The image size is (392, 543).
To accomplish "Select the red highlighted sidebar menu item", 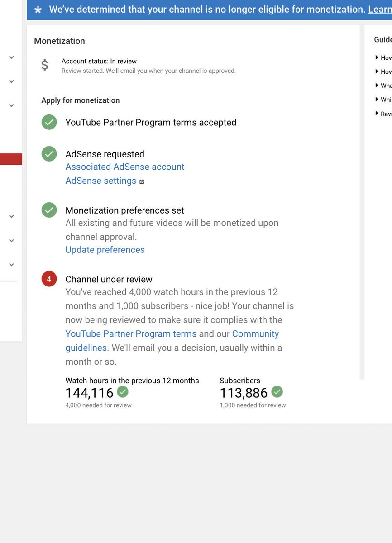I will click(x=11, y=159).
